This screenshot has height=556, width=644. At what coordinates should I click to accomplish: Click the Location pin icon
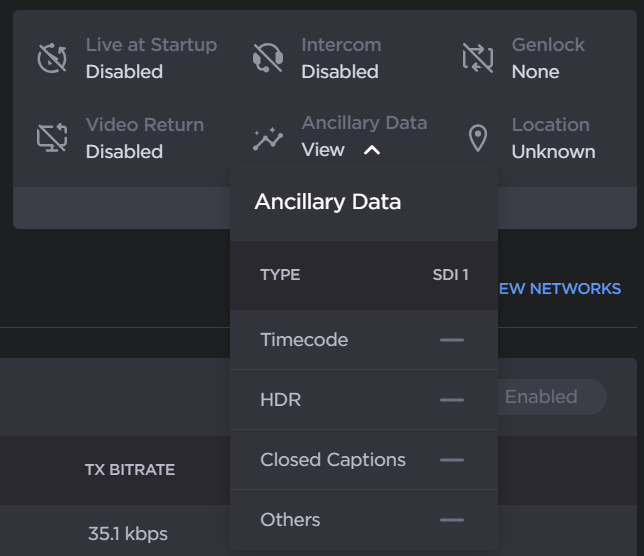click(x=478, y=138)
